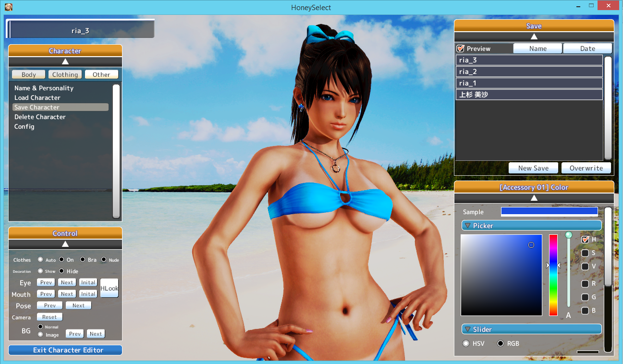This screenshot has height=364, width=623.
Task: Sort saves by Name
Action: tap(538, 49)
